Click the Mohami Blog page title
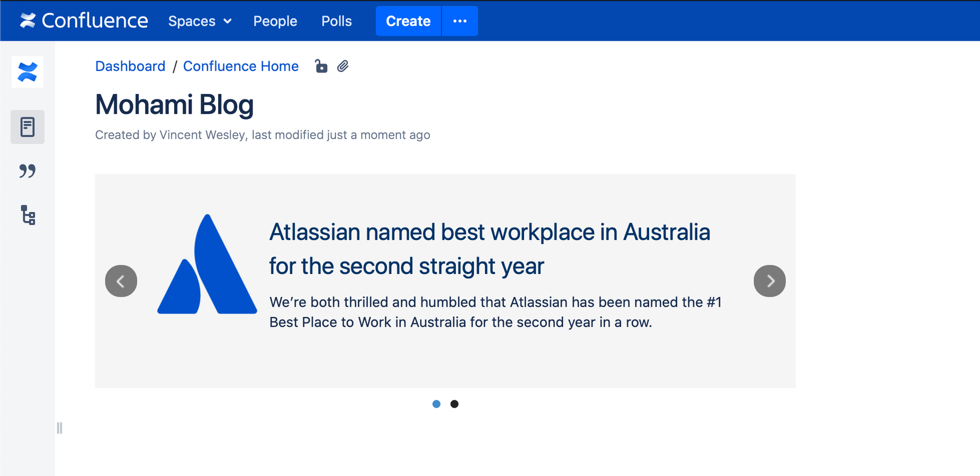 [x=174, y=104]
